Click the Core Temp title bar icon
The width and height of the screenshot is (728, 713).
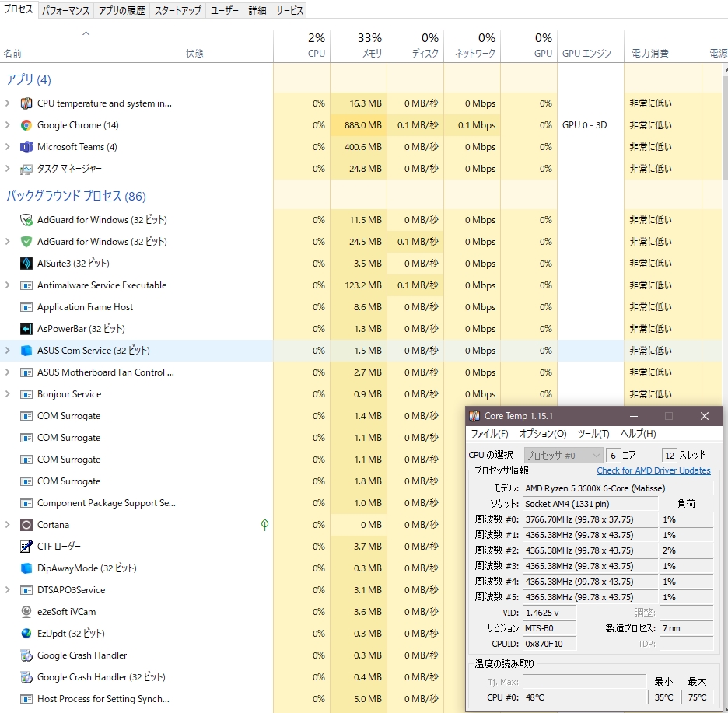[474, 416]
